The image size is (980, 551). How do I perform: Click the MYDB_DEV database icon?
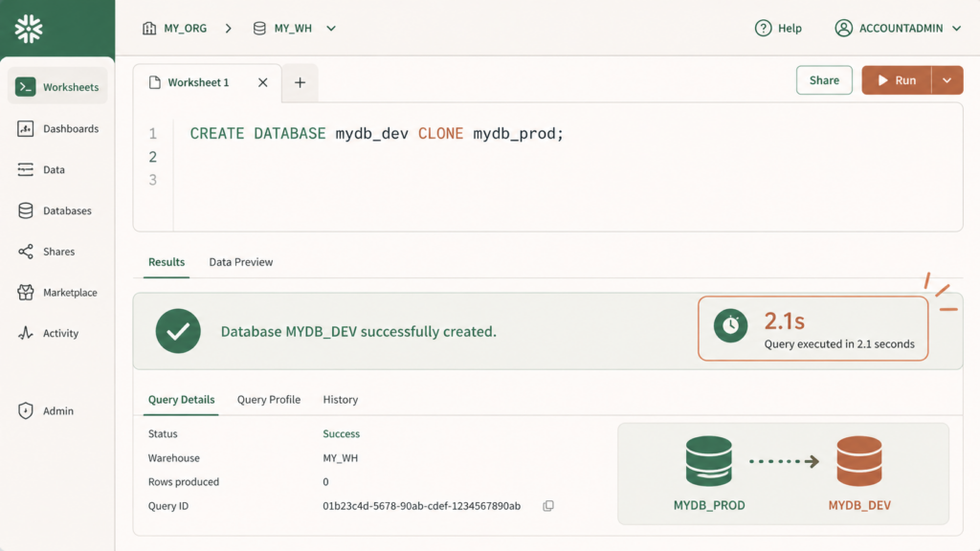859,461
